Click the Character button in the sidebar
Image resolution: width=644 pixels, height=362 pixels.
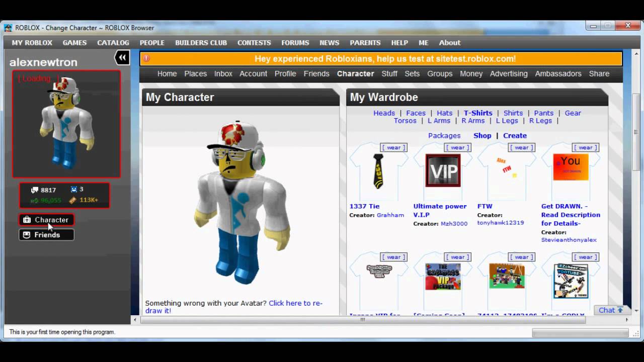(x=46, y=220)
